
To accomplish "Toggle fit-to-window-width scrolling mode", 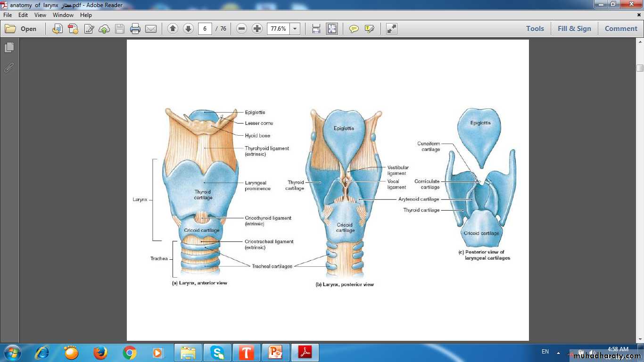I will click(316, 29).
